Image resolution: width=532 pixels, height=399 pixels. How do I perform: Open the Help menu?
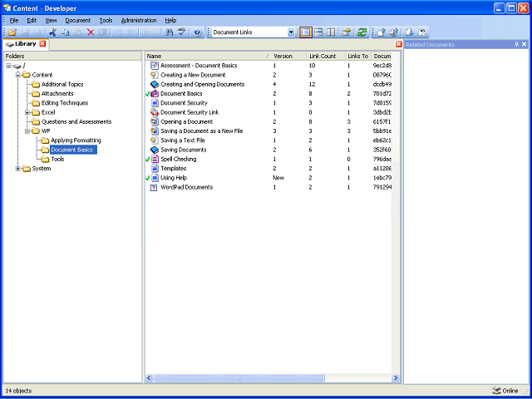tap(170, 20)
